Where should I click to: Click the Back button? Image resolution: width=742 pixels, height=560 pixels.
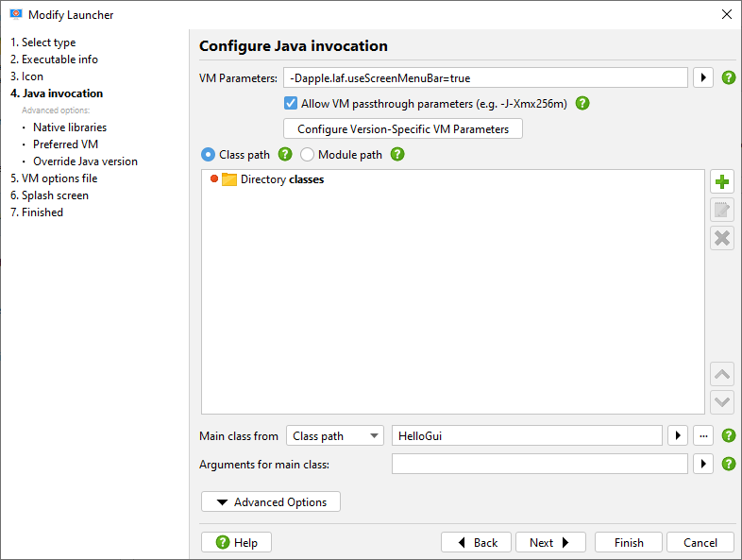tap(476, 542)
